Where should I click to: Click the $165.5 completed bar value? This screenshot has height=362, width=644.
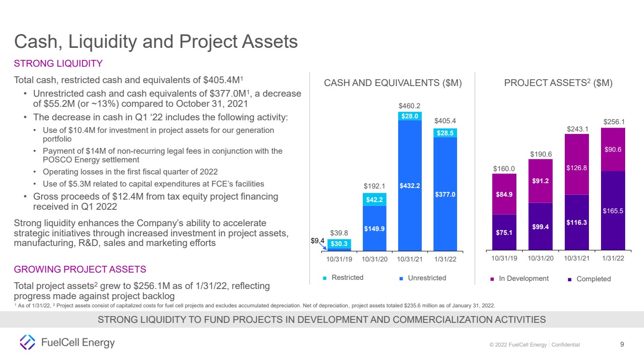pos(613,211)
